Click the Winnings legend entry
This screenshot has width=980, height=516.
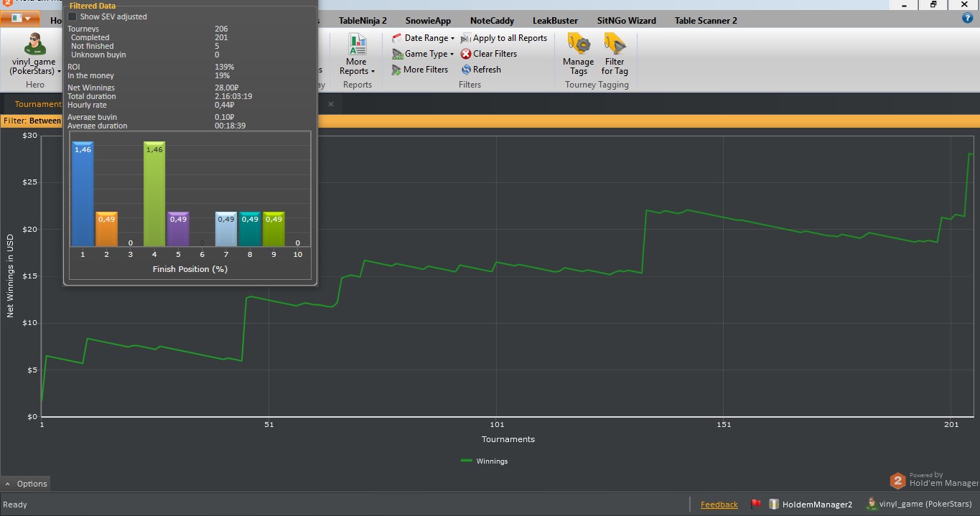click(485, 461)
